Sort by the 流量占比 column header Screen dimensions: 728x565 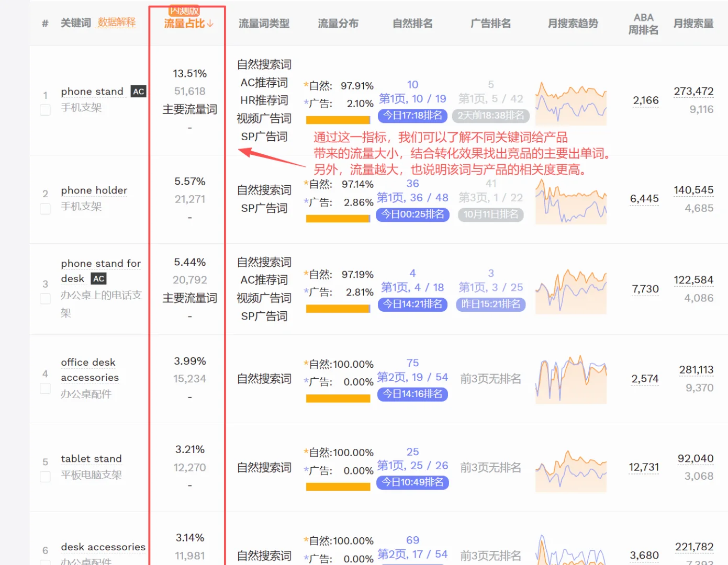[x=188, y=24]
